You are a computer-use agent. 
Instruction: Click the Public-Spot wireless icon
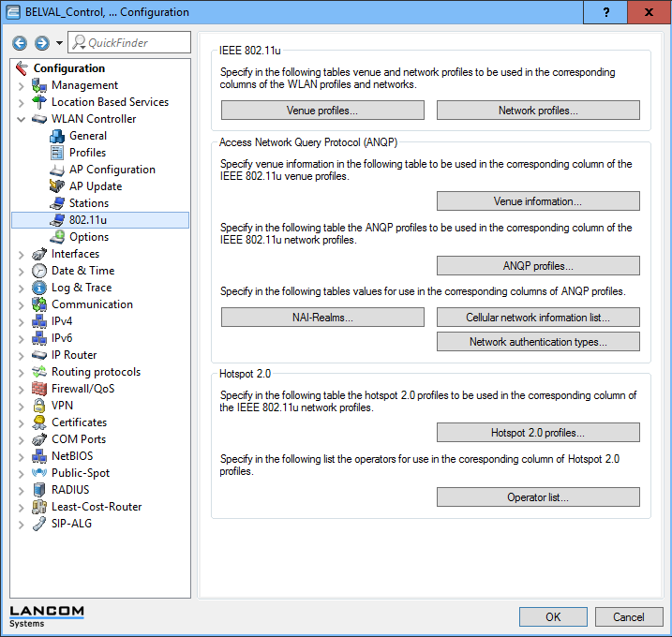(x=39, y=473)
